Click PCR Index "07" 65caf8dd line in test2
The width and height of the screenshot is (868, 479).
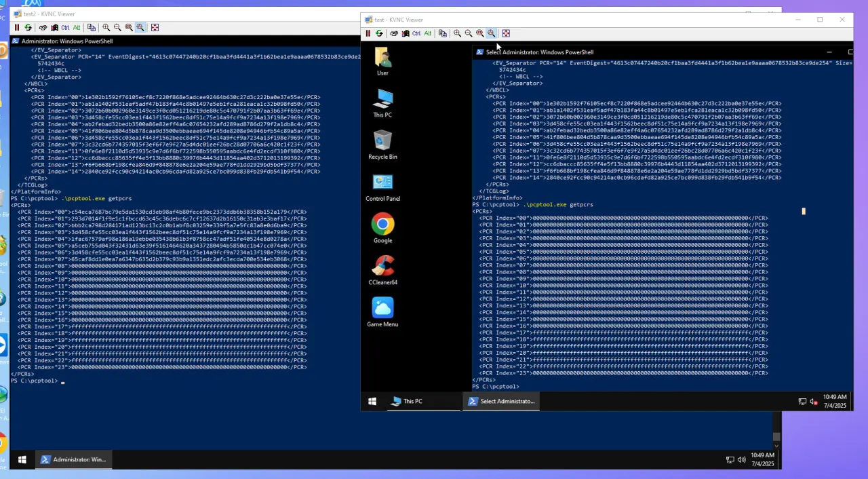click(x=162, y=259)
